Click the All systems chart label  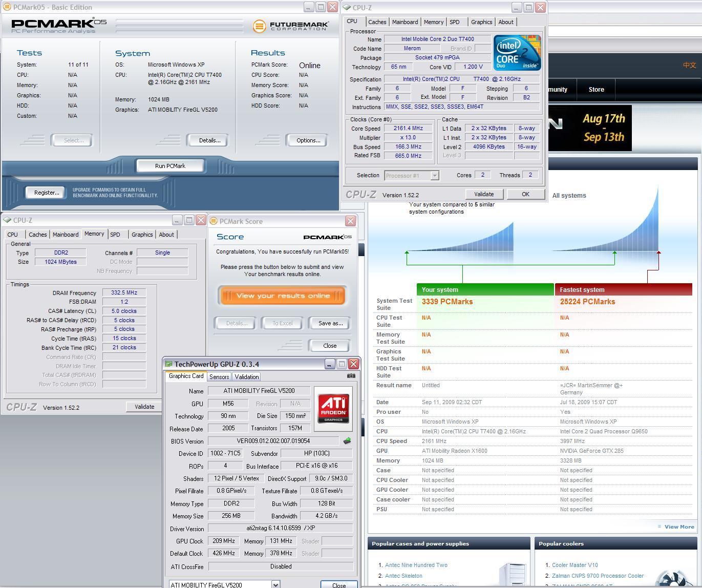coord(569,196)
